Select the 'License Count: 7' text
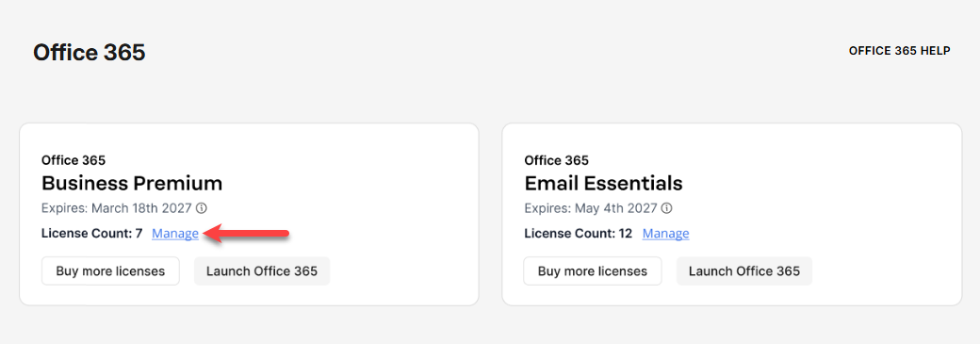 pyautogui.click(x=92, y=234)
